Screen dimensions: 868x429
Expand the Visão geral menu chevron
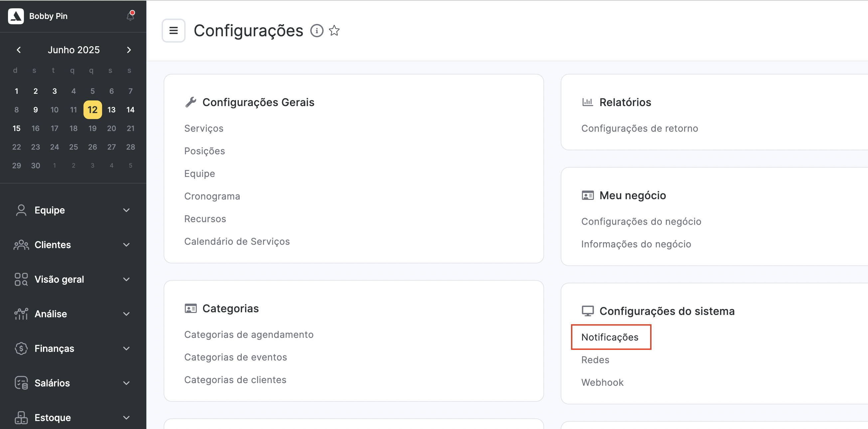tap(126, 279)
